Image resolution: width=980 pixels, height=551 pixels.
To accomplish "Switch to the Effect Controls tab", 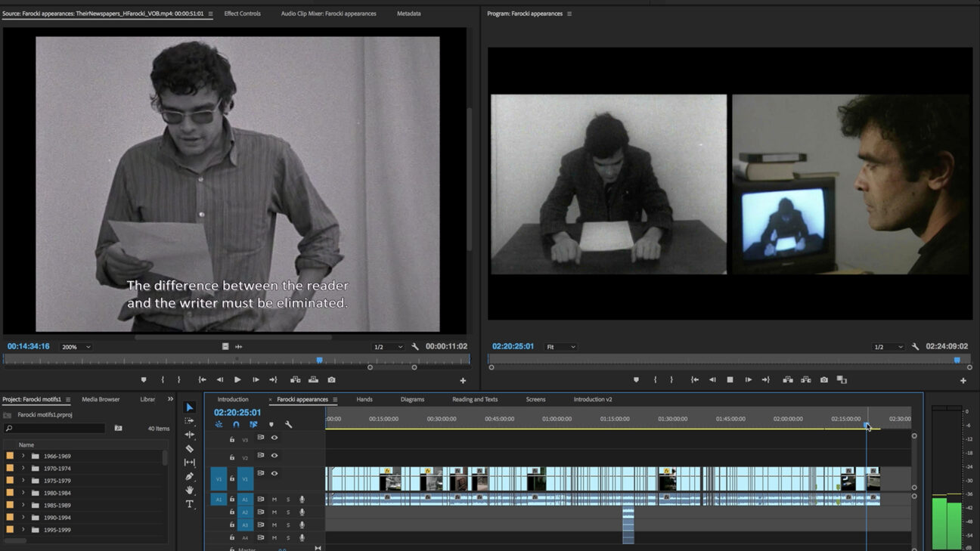I will pyautogui.click(x=242, y=14).
